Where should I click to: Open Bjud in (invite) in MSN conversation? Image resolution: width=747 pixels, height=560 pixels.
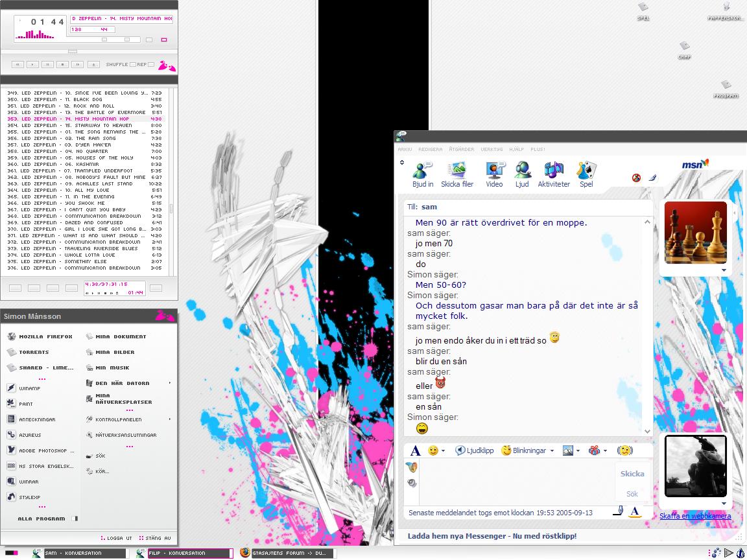423,174
